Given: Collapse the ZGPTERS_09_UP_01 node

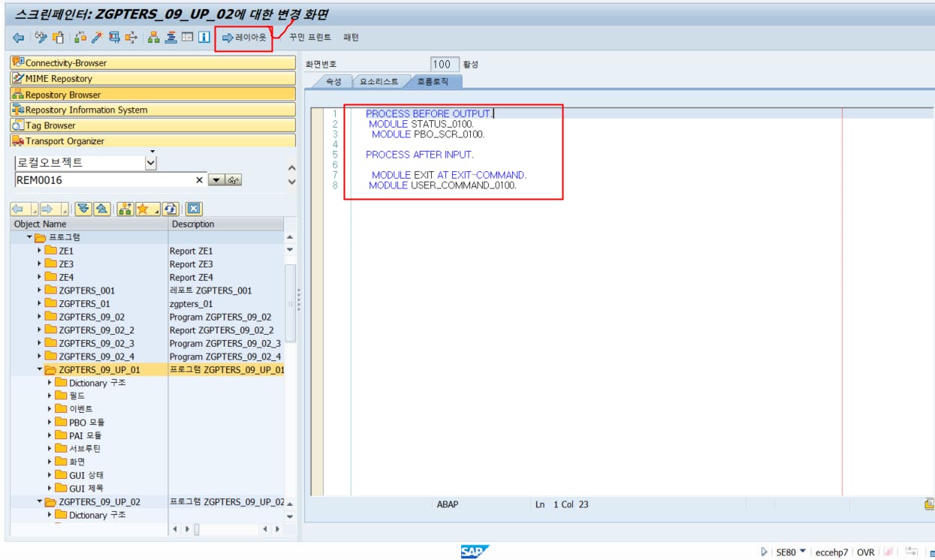Looking at the screenshot, I should coord(40,370).
